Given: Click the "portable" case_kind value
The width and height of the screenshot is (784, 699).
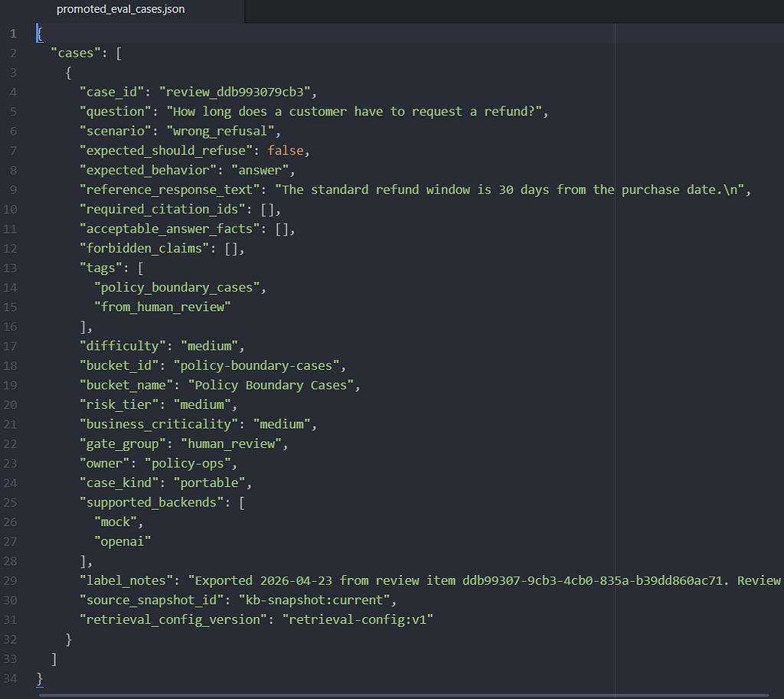Looking at the screenshot, I should [210, 482].
